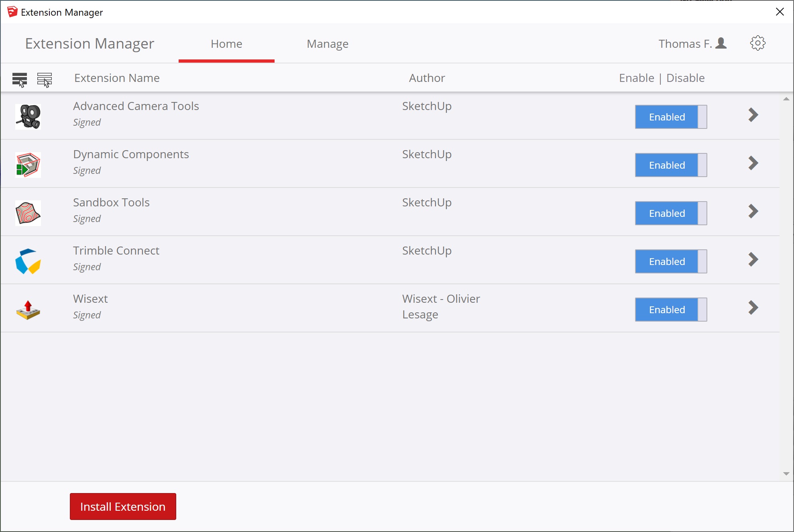This screenshot has width=794, height=532.
Task: Click the Advanced Camera Tools extension icon
Action: pyautogui.click(x=28, y=116)
